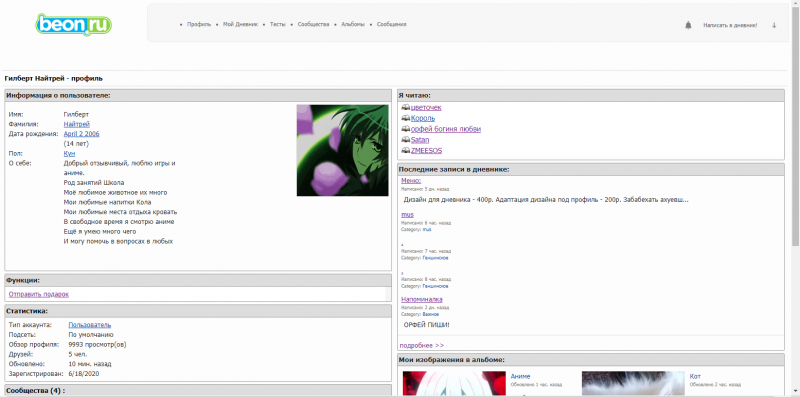Click the Отправить подарок link
Screen dimensions: 800x397
tap(39, 294)
